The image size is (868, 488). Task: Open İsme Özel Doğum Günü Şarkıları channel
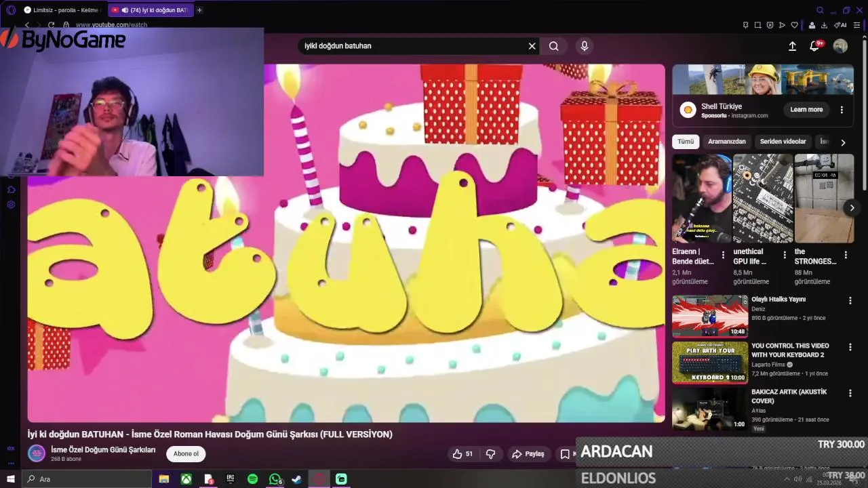point(103,450)
